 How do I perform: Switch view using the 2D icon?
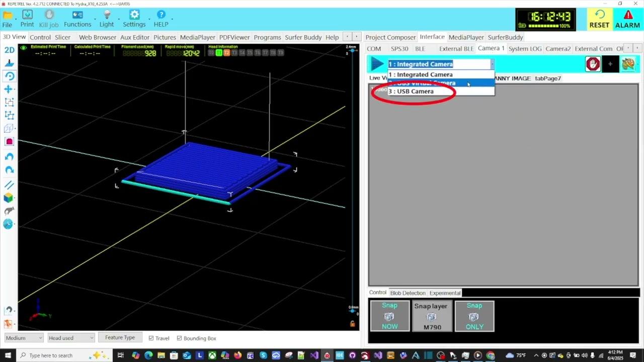click(x=9, y=50)
